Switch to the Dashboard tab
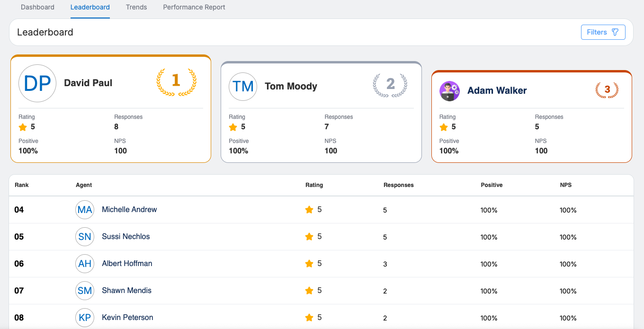 coord(37,7)
